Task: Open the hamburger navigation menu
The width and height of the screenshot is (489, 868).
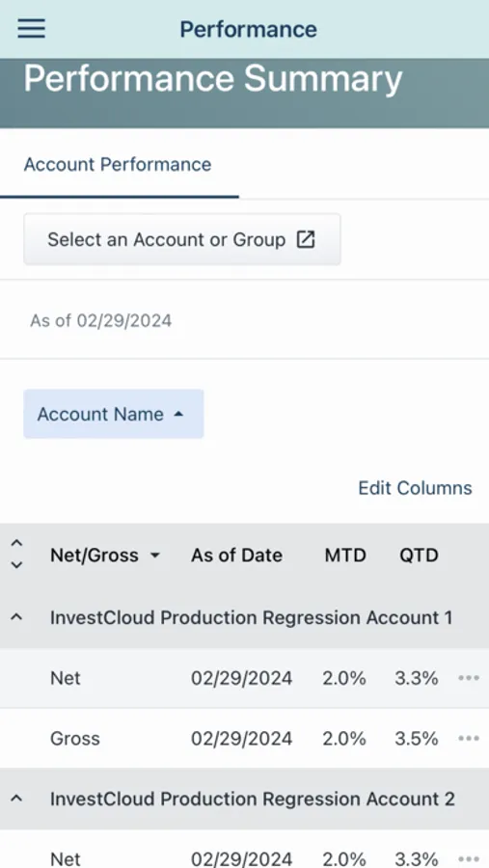Action: click(31, 28)
